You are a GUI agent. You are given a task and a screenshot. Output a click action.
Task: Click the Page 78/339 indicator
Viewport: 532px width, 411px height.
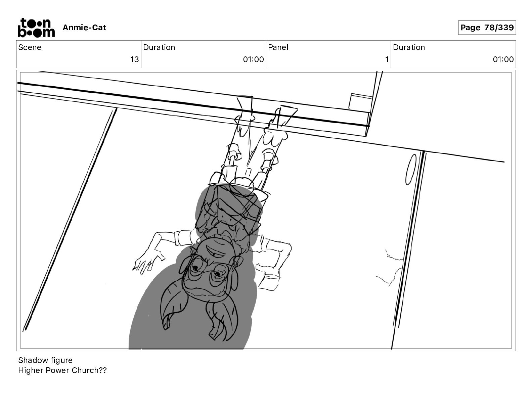pyautogui.click(x=487, y=28)
